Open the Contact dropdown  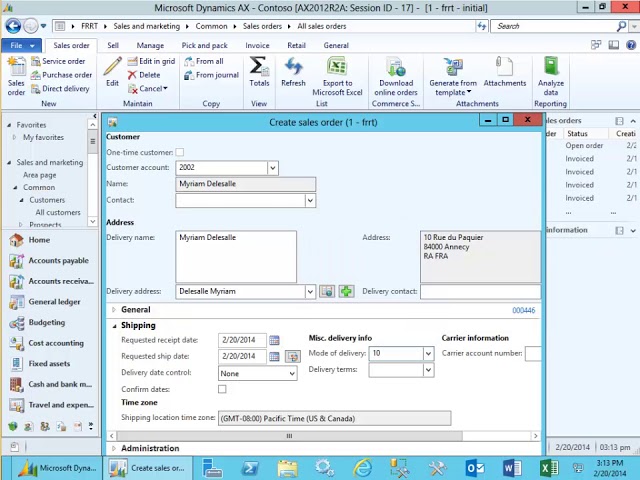[310, 200]
